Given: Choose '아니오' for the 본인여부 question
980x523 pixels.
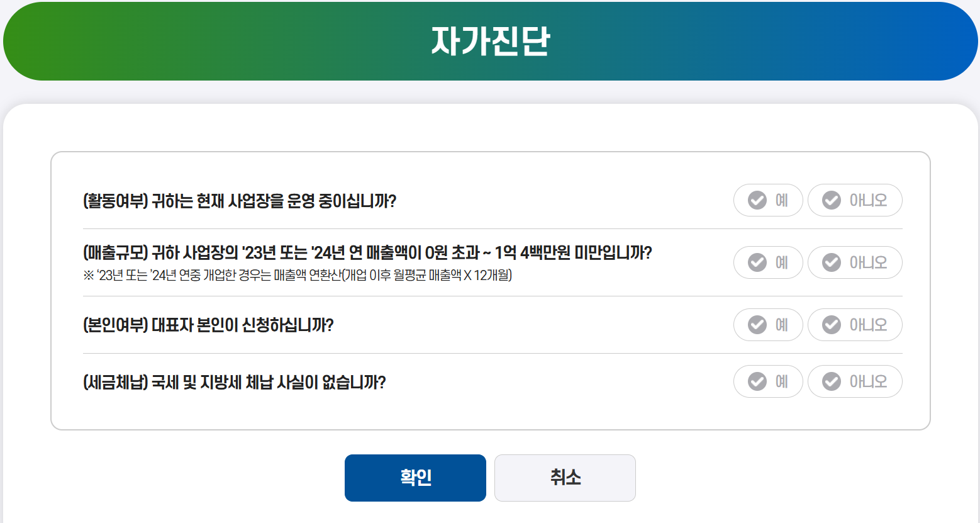Looking at the screenshot, I should click(x=855, y=325).
